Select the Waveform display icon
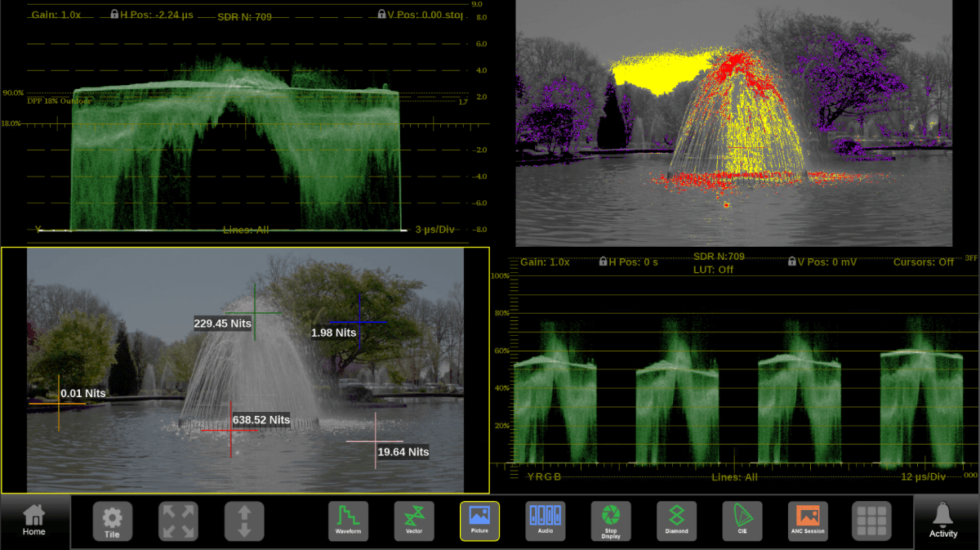This screenshot has height=550, width=980. point(350,521)
